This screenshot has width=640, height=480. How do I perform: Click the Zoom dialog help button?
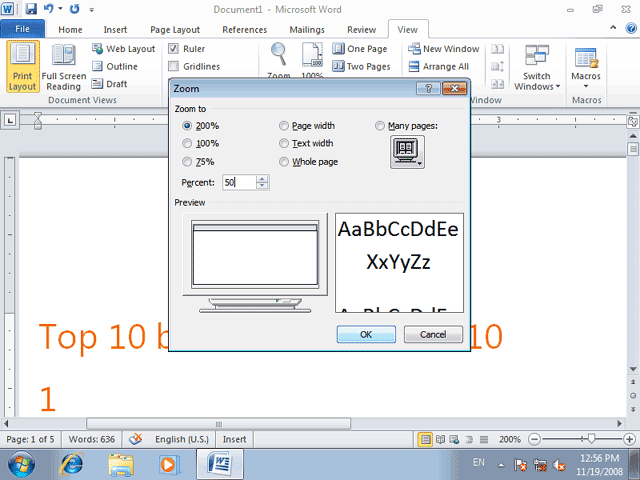(428, 89)
